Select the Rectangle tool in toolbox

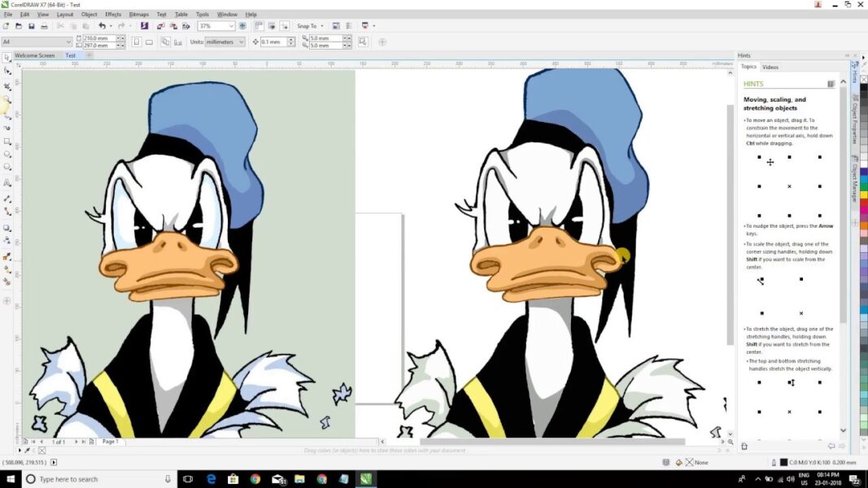pos(7,141)
